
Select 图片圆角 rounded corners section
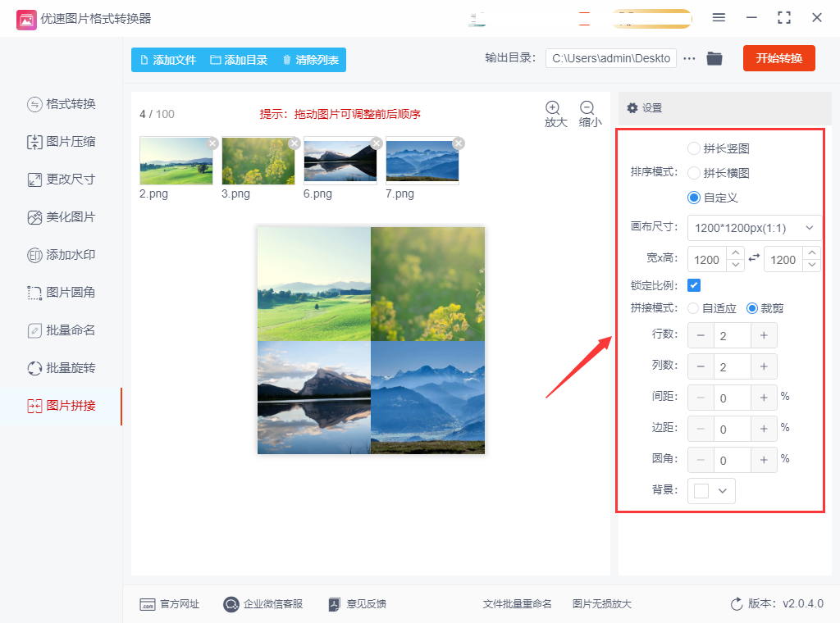61,292
